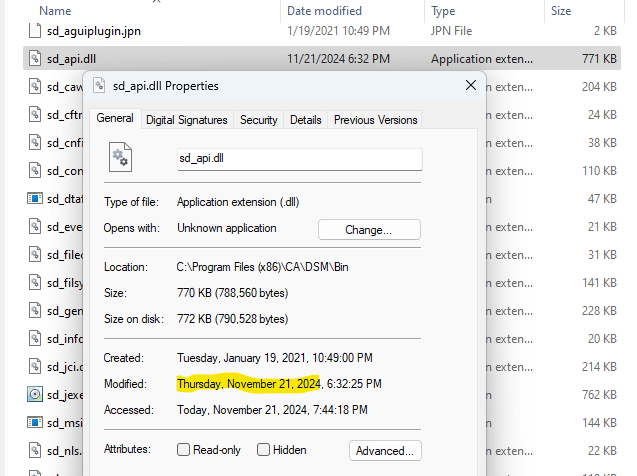Click the sd_jexe disc icon
This screenshot has width=637, height=476.
[35, 394]
